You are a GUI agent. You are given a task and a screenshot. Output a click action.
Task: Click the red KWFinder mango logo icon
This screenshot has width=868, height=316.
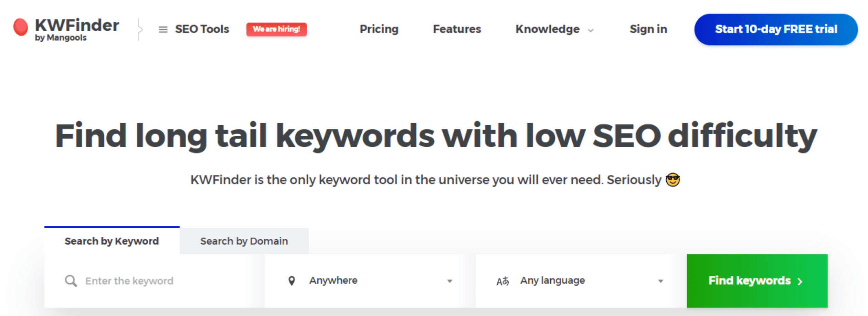pos(20,27)
